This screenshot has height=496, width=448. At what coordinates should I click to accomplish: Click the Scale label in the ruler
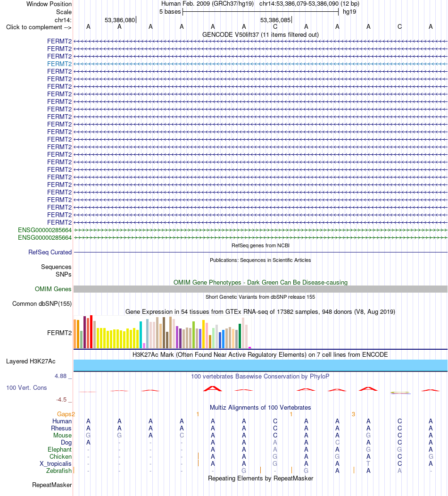[x=64, y=12]
